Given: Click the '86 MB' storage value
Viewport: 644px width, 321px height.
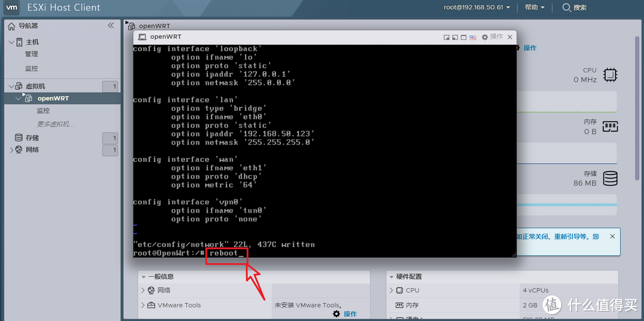Looking at the screenshot, I should click(585, 183).
